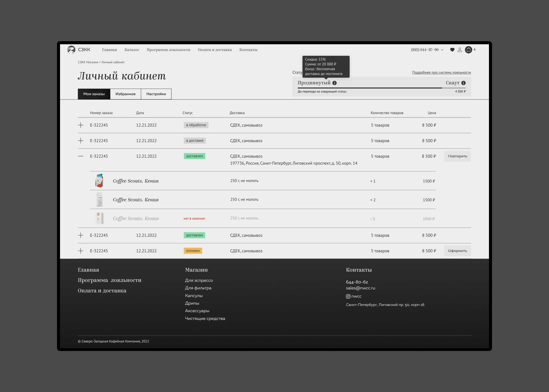Expand the phone number dropdown chevron
Viewport: 549px width, 392px height.
[442, 50]
